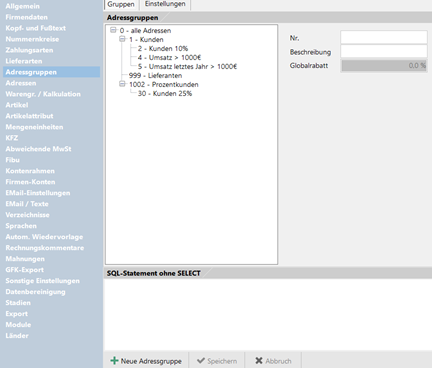
Task: Open Autom. Wiedervorlage settings
Action: point(44,237)
